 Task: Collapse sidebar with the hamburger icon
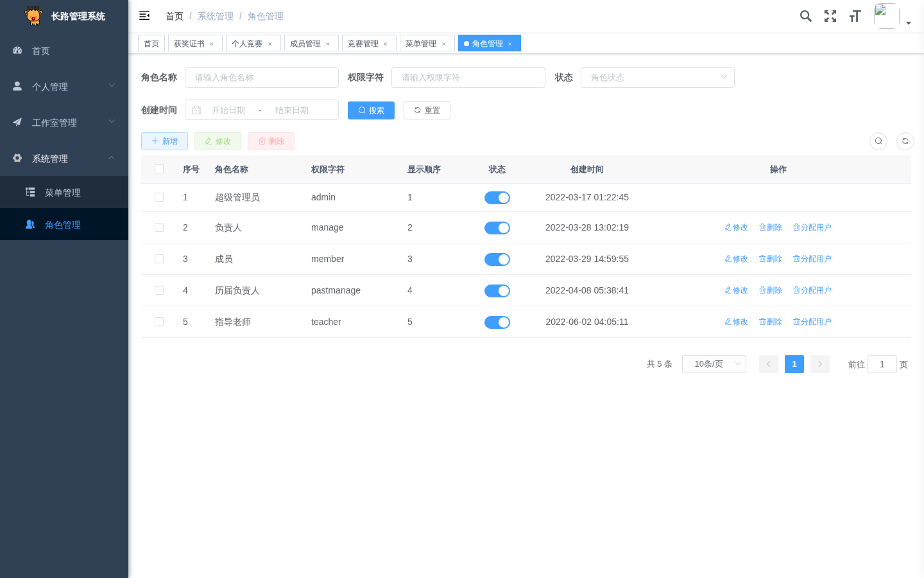[144, 15]
